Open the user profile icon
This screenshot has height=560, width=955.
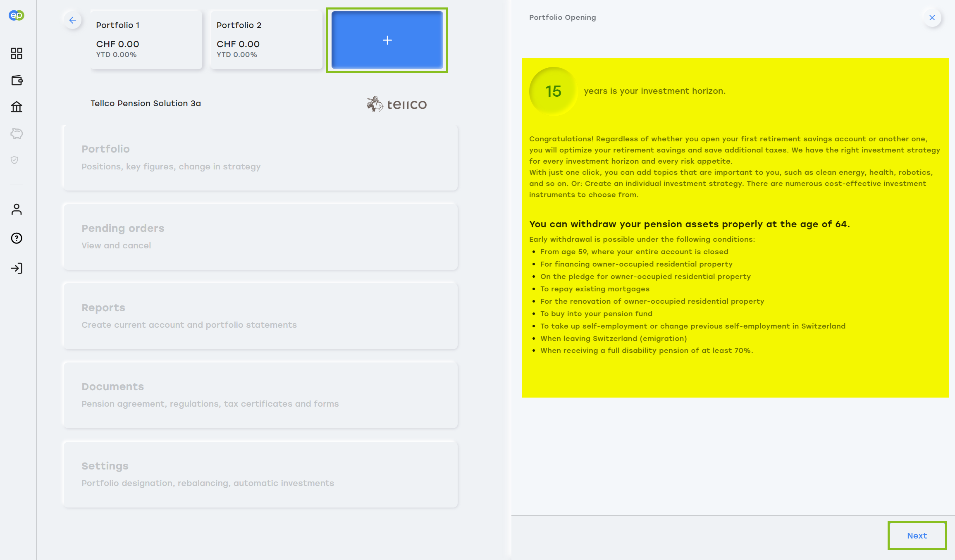click(x=17, y=210)
